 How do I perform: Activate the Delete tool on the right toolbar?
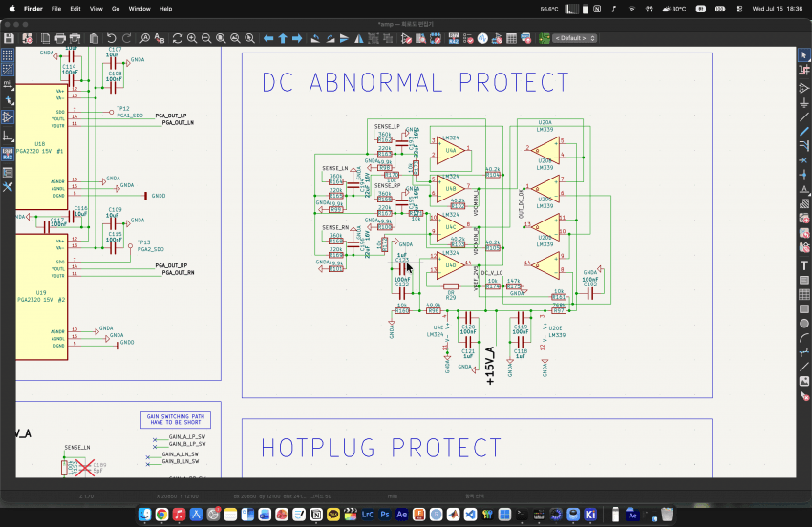[804, 396]
